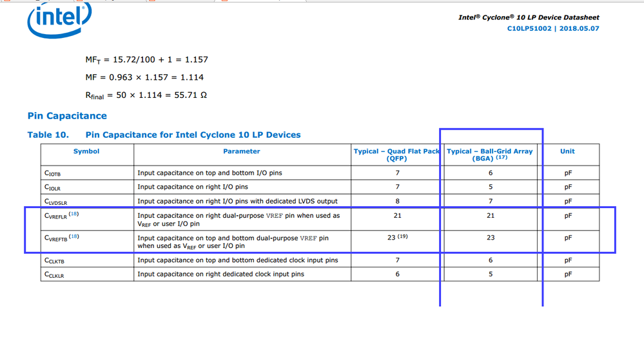Click the pF unit in the CLVDSLR row
644x364 pixels.
[568, 202]
